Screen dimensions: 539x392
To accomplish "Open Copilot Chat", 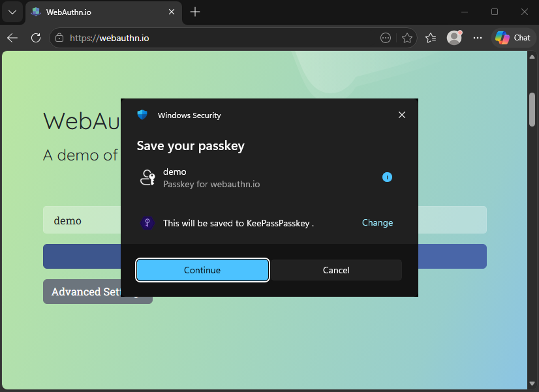I will click(513, 38).
